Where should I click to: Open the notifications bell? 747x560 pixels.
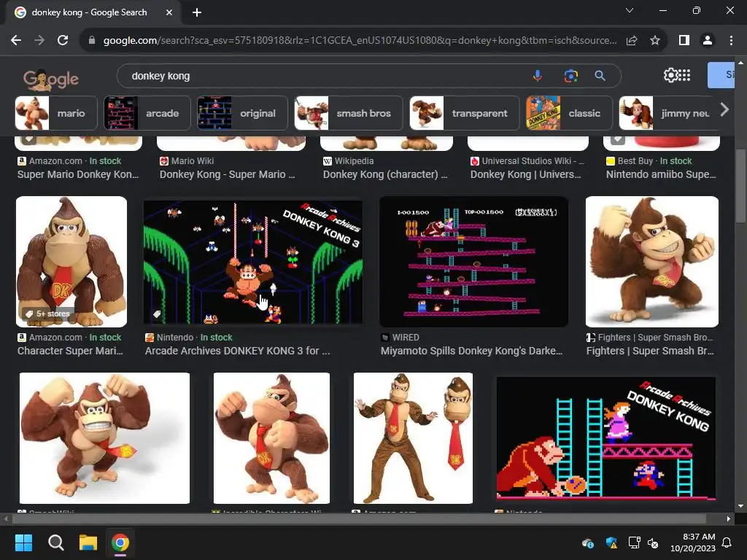point(727,542)
